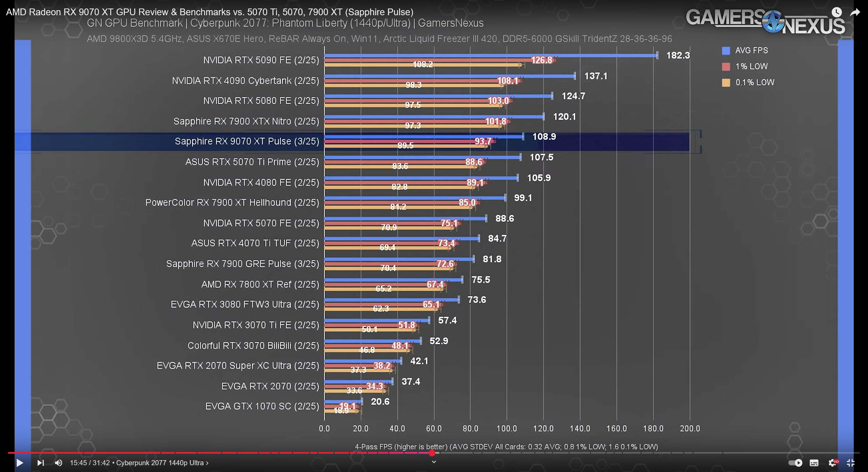The width and height of the screenshot is (868, 472).
Task: Toggle the autoplay switch
Action: coord(795,463)
